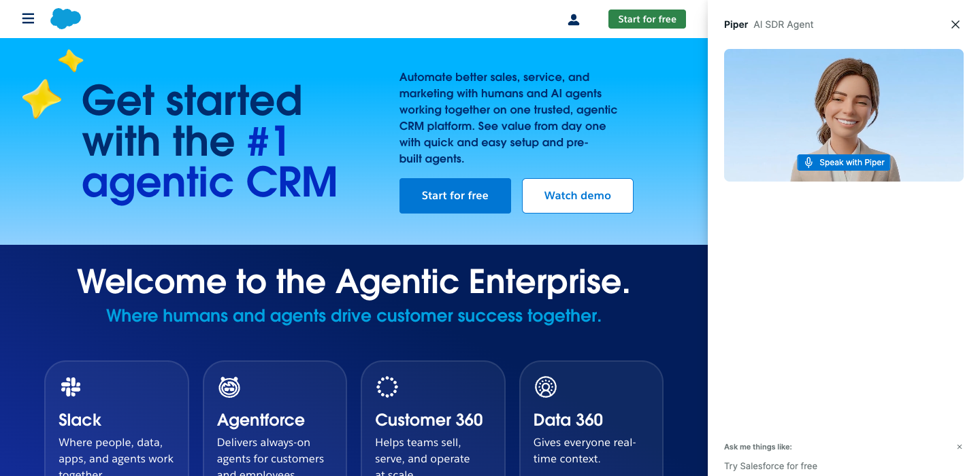Click Get started with the #1 agentic CRM headline
The image size is (980, 476).
210,141
